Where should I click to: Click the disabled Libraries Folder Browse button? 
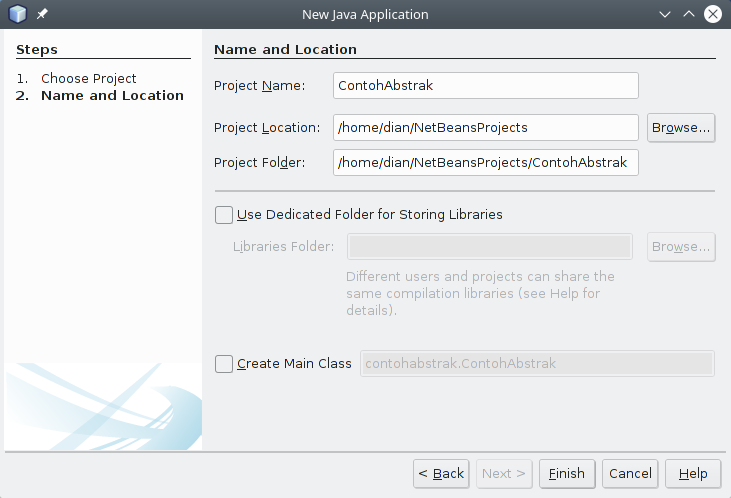click(681, 247)
